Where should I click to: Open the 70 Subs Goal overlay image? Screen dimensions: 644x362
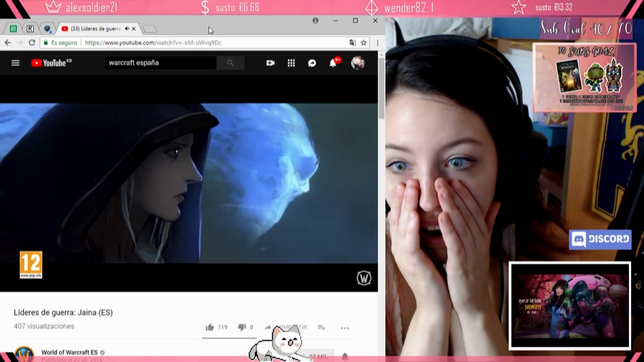click(x=584, y=77)
